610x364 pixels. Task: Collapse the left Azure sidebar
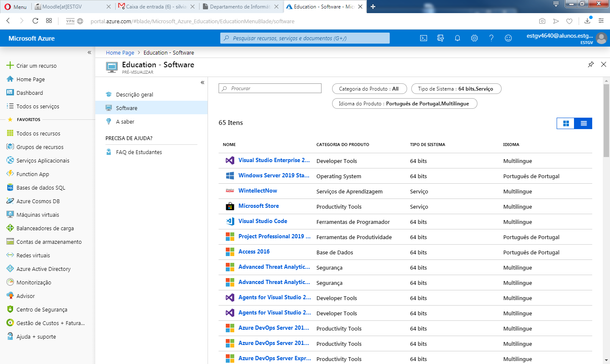pyautogui.click(x=89, y=52)
